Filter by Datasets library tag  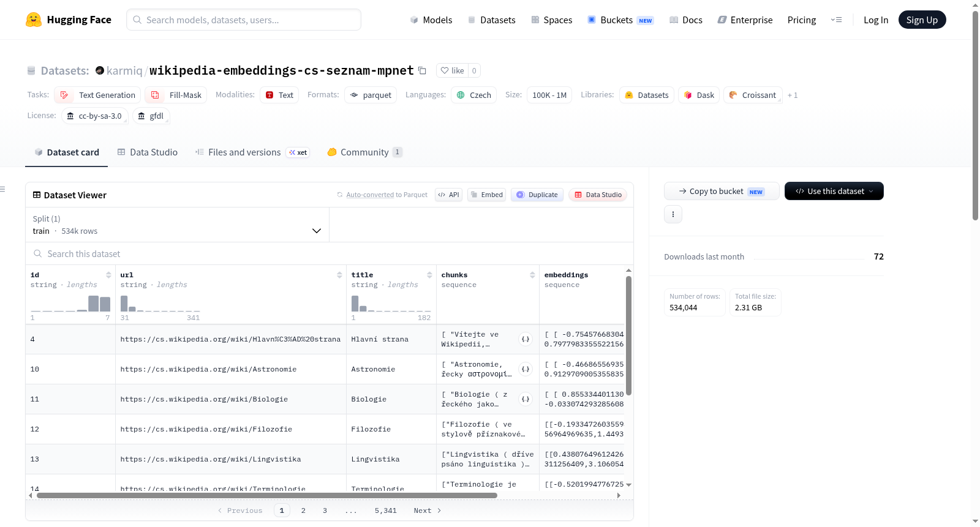(x=647, y=95)
